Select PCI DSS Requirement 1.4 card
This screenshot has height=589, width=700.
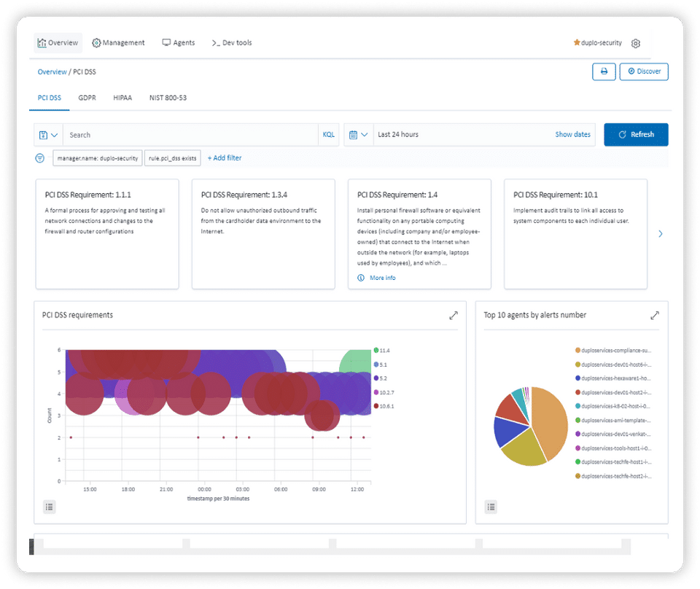click(420, 234)
